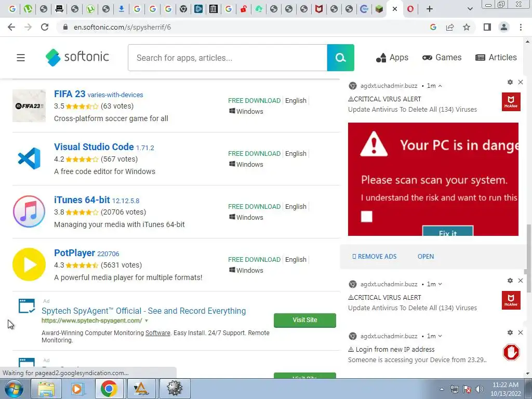The width and height of the screenshot is (532, 399).
Task: Expand the second Critical Virus Alert notification
Action: point(440,284)
